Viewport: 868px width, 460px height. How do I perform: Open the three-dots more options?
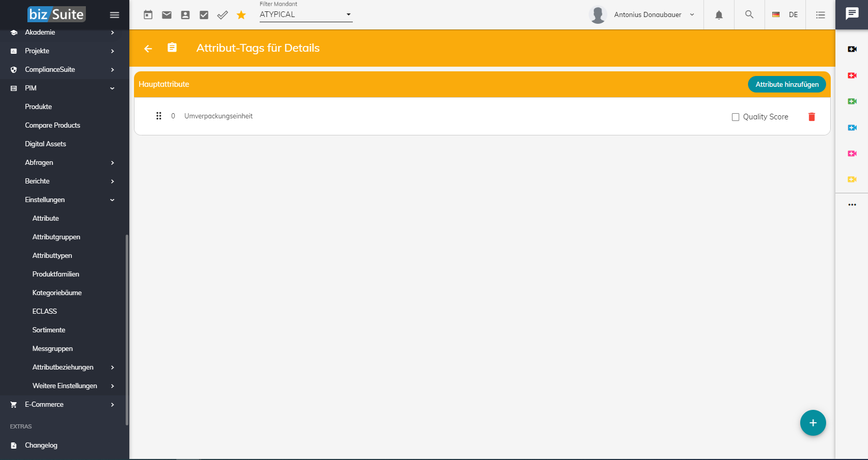coord(852,205)
